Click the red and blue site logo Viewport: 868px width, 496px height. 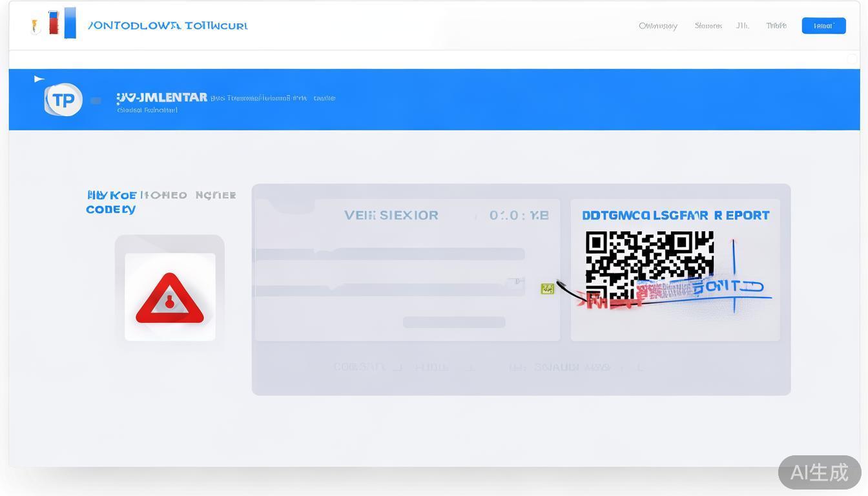63,23
